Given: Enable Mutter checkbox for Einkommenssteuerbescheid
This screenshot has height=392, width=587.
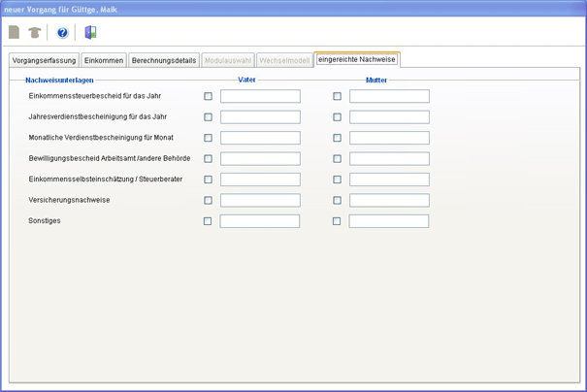Looking at the screenshot, I should (x=337, y=97).
